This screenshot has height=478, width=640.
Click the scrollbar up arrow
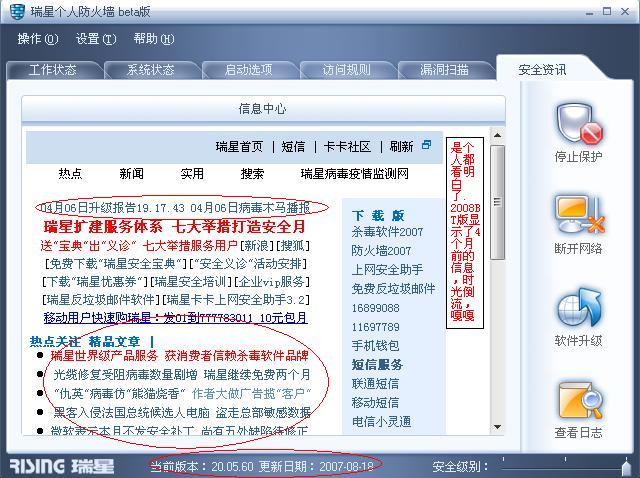click(497, 135)
